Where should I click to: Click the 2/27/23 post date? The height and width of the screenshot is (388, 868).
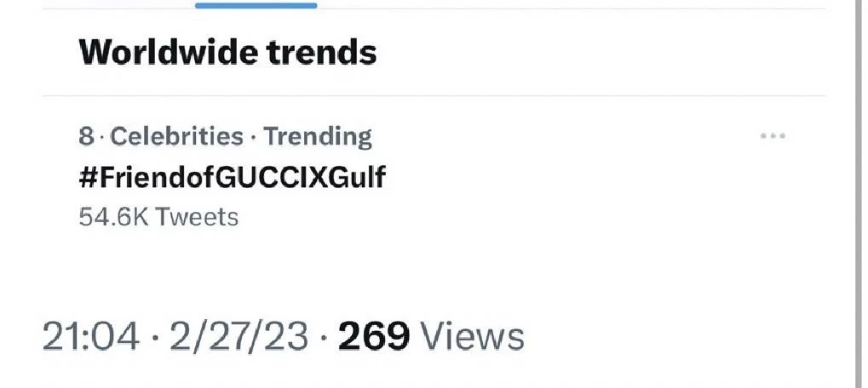238,337
